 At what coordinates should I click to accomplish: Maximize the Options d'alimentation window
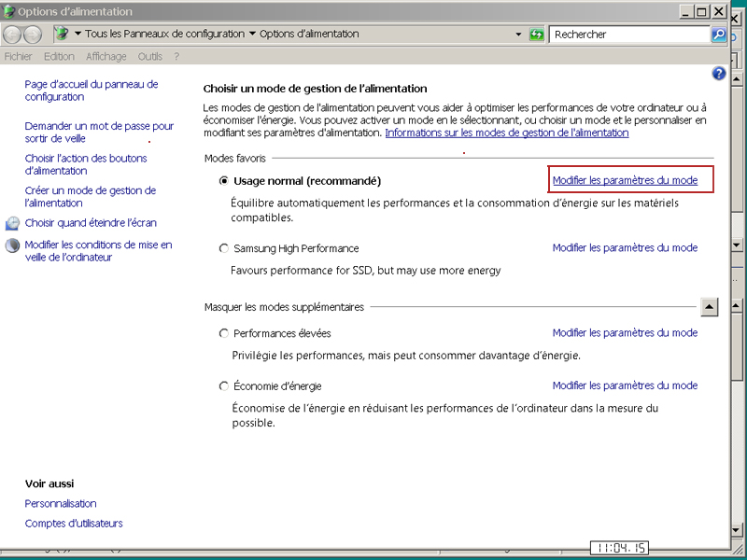pyautogui.click(x=702, y=12)
